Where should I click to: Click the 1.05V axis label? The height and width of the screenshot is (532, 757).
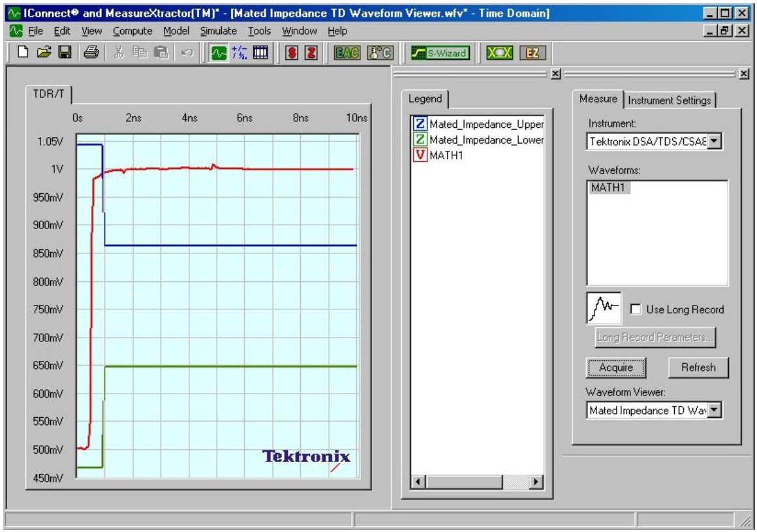50,142
